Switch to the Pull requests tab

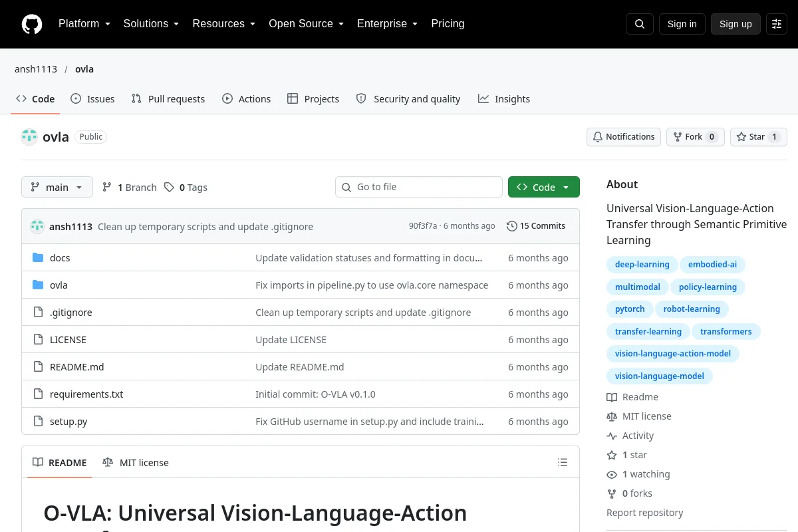click(168, 99)
